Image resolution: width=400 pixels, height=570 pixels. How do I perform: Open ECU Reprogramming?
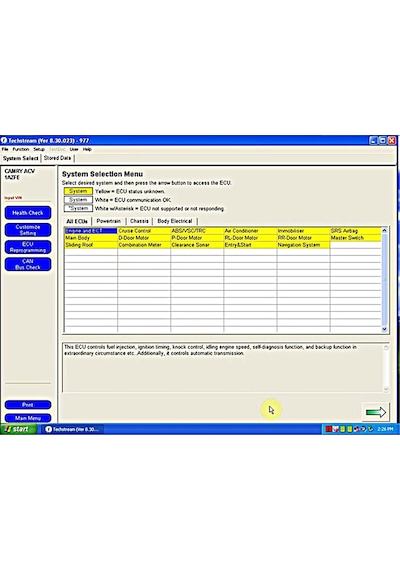(28, 247)
